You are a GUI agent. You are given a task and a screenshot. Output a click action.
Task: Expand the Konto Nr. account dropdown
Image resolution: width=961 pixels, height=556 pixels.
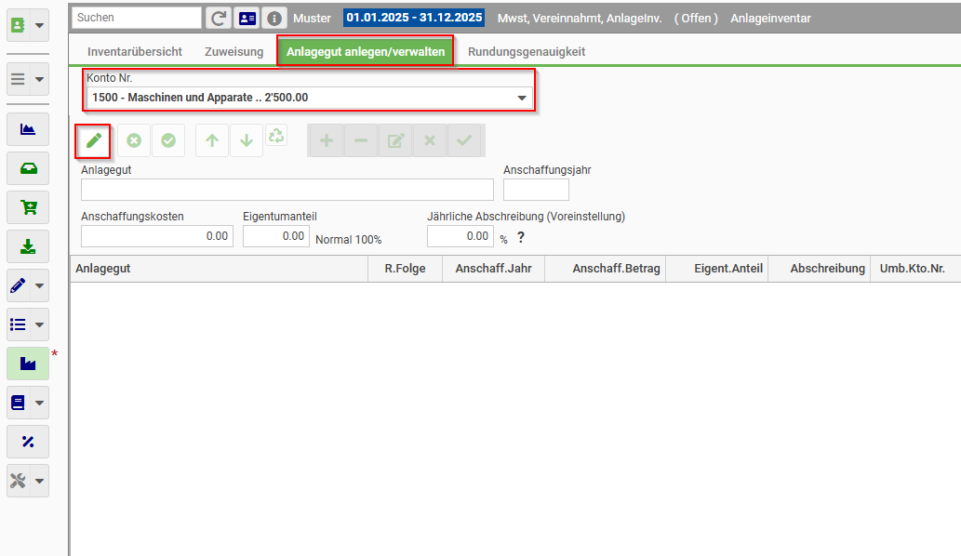[522, 97]
